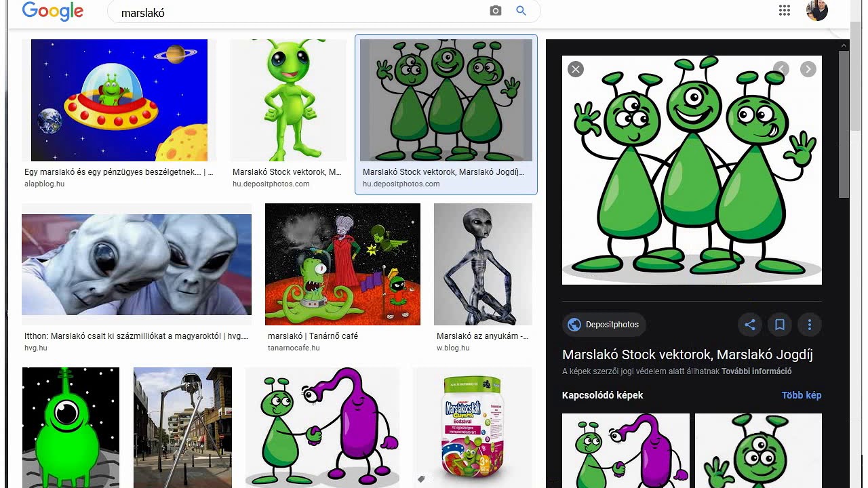Screen dimensions: 868x488
Task: Click the w.blog.hu source text
Action: [453, 348]
